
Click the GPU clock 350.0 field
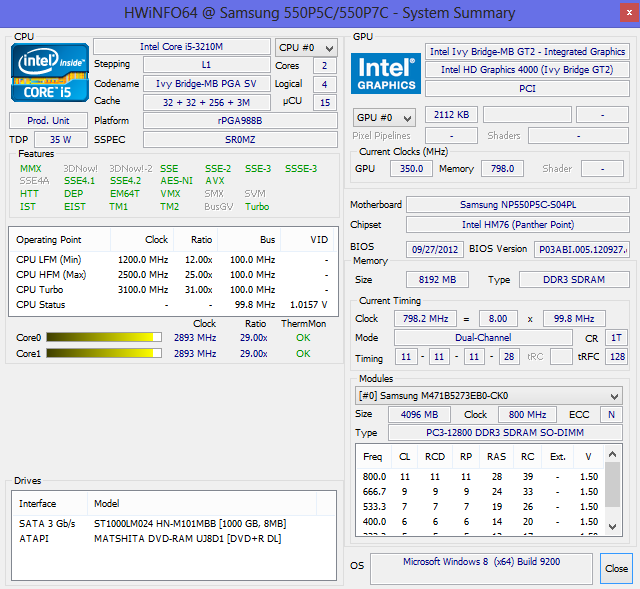pos(411,169)
